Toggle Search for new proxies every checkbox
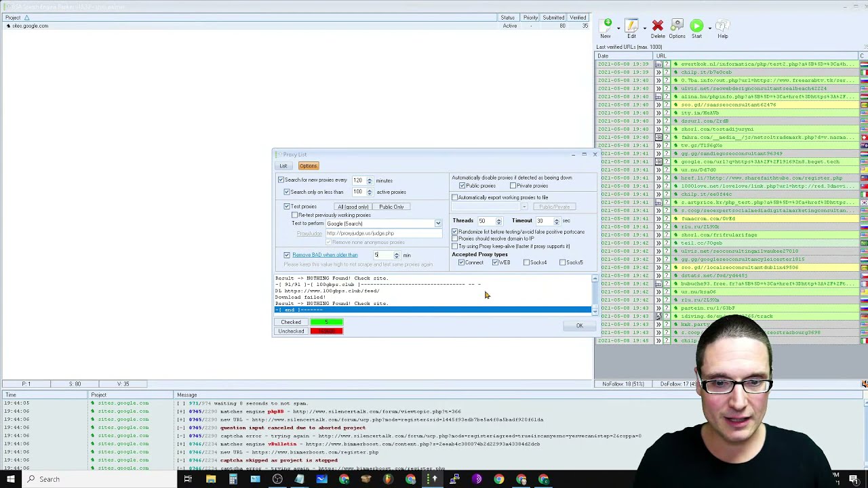The image size is (868, 488). (x=281, y=180)
